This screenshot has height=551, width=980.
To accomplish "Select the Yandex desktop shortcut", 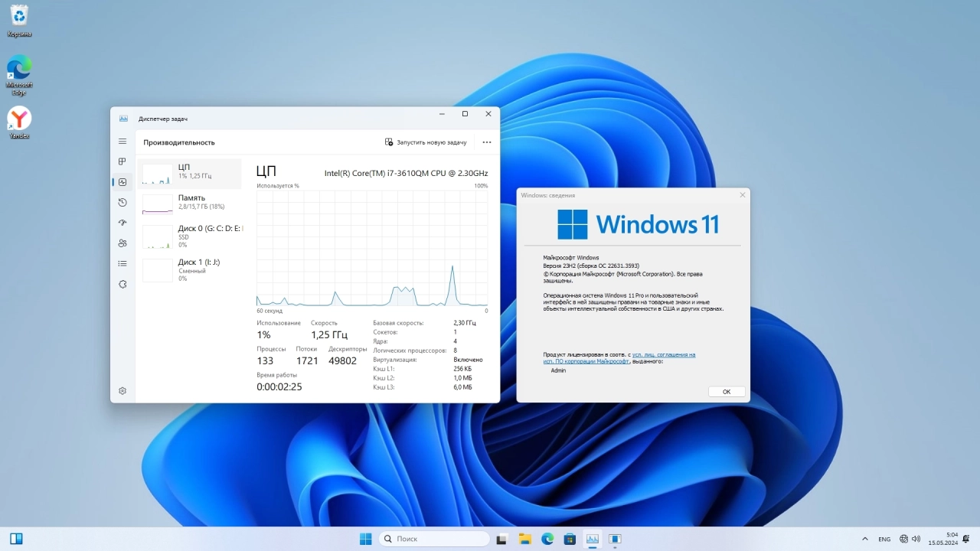I will (x=19, y=123).
